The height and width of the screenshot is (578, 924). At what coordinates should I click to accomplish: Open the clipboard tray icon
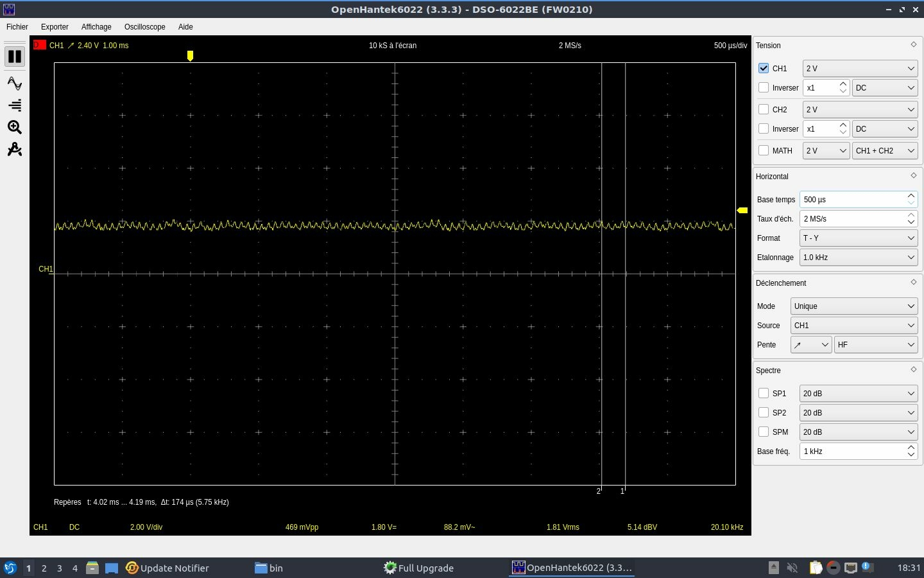[816, 568]
